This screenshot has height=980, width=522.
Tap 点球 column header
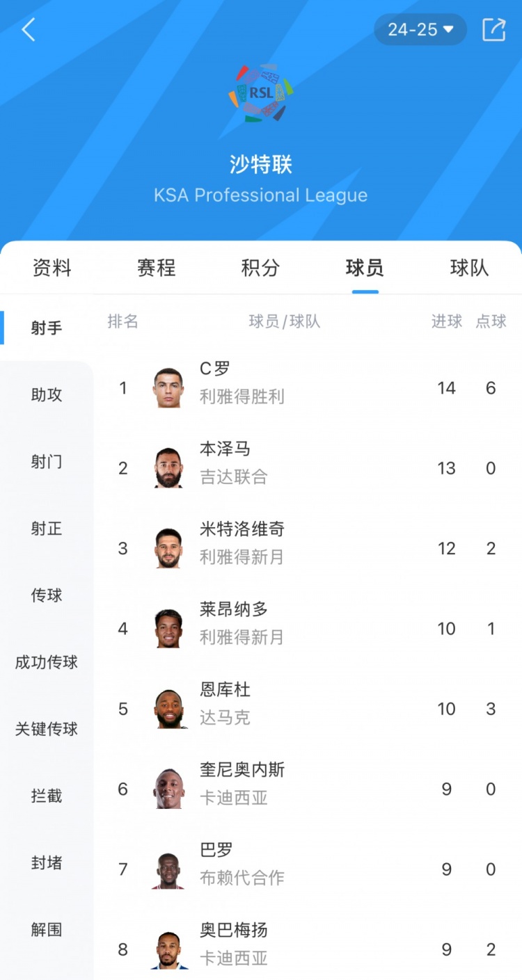[x=491, y=321]
